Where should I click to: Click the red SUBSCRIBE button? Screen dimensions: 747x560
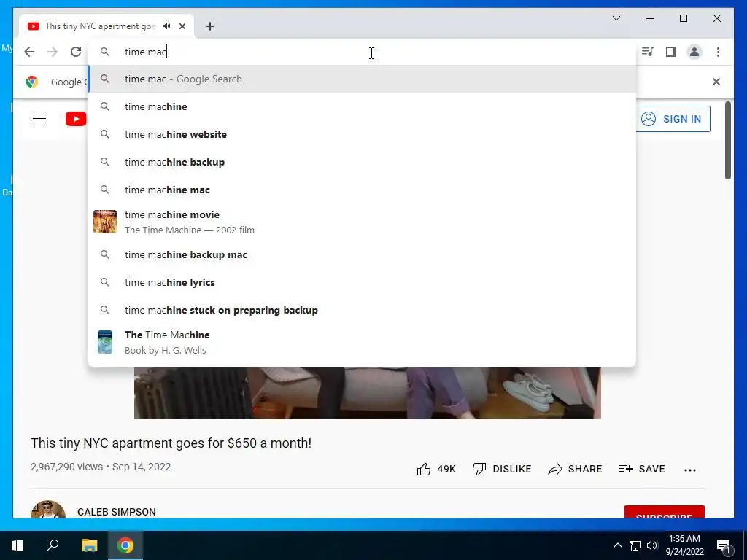coord(664,512)
